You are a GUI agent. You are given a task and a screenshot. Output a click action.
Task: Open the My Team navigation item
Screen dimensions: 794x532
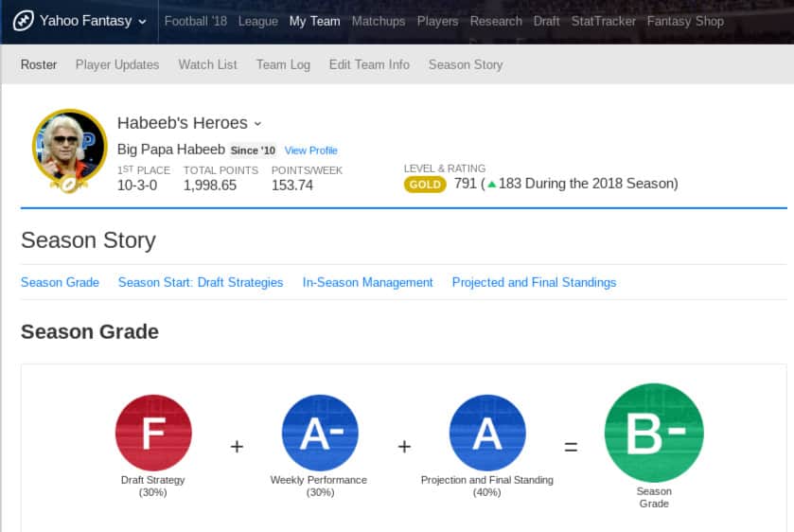point(314,21)
